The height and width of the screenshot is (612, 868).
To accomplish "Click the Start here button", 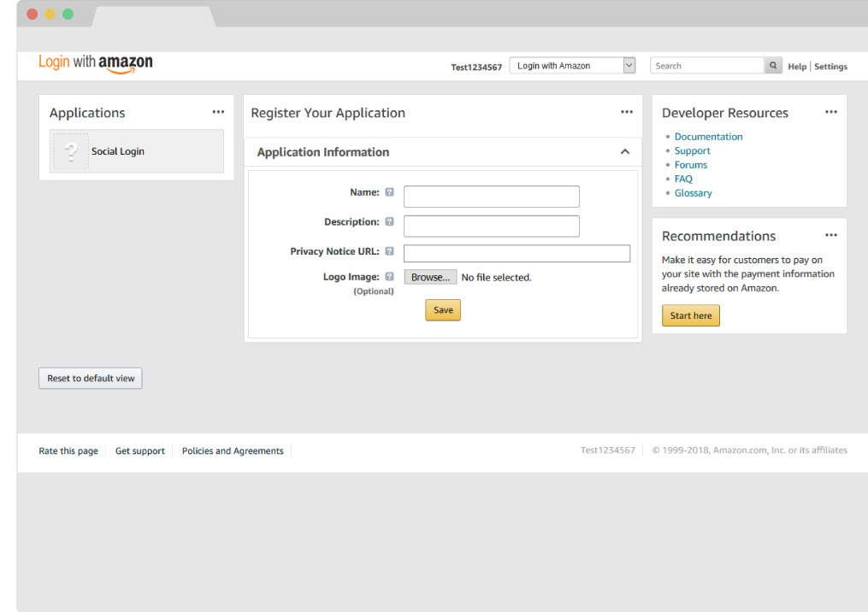I will pyautogui.click(x=691, y=316).
